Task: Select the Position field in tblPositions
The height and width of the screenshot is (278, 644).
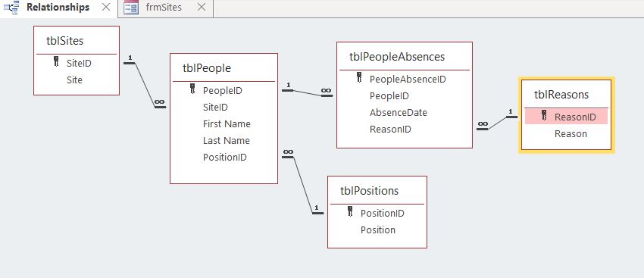Action: [378, 230]
